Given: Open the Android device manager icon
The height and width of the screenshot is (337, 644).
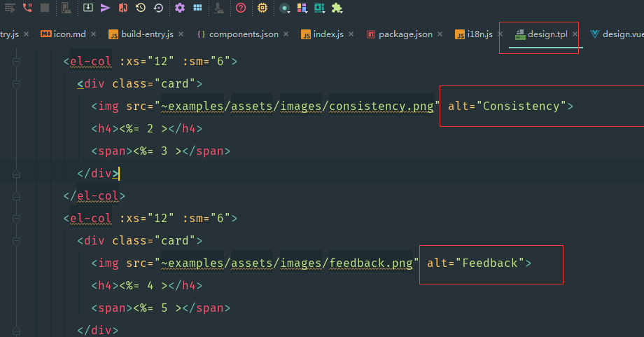Looking at the screenshot, I should (x=66, y=8).
